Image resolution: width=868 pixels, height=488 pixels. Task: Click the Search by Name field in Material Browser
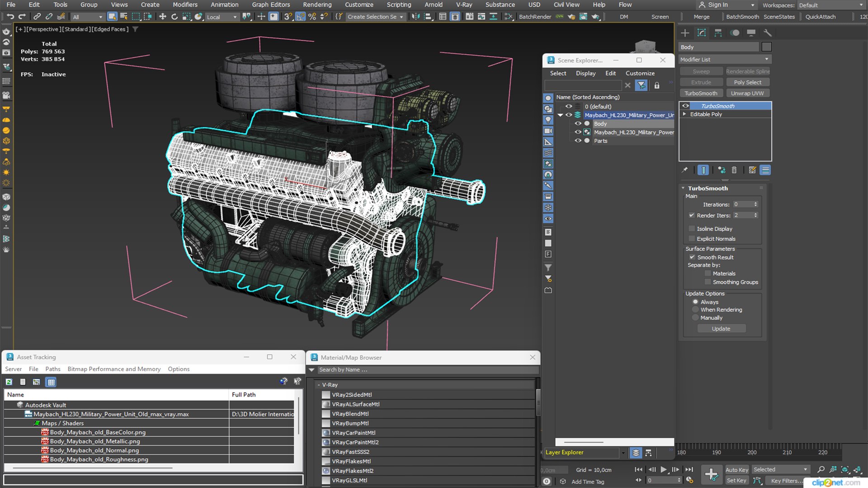tap(427, 370)
